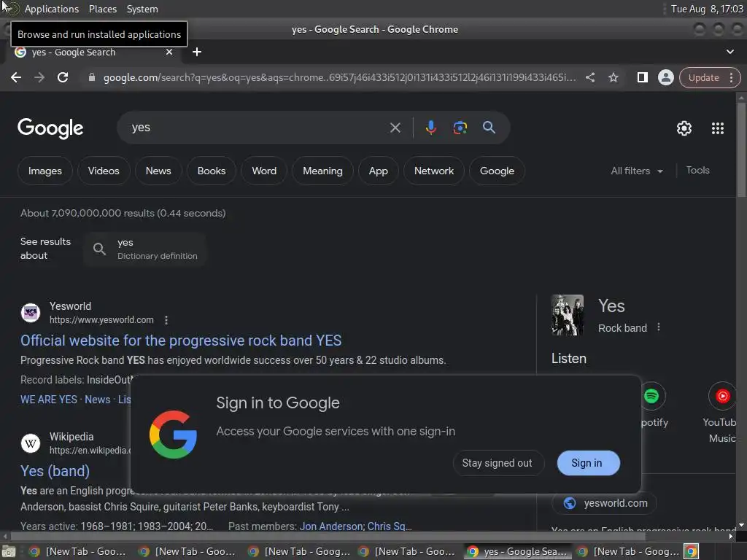747x560 pixels.
Task: Open Official website for progressive rock band YES
Action: point(181,341)
